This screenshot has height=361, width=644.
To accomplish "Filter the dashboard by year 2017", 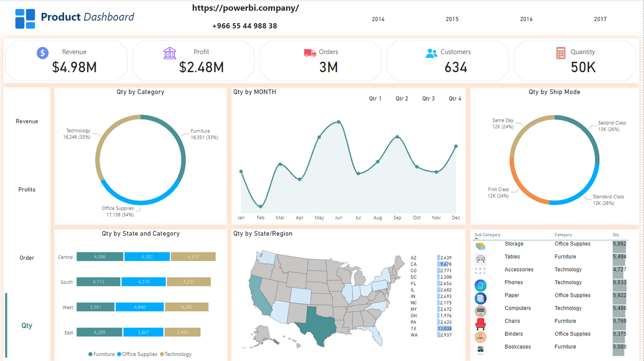I will point(600,19).
